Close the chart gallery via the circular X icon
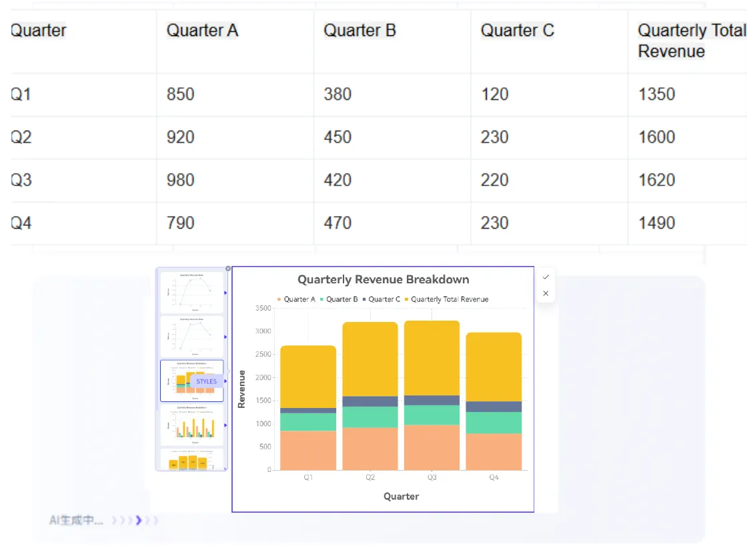This screenshot has height=560, width=747. point(227,268)
